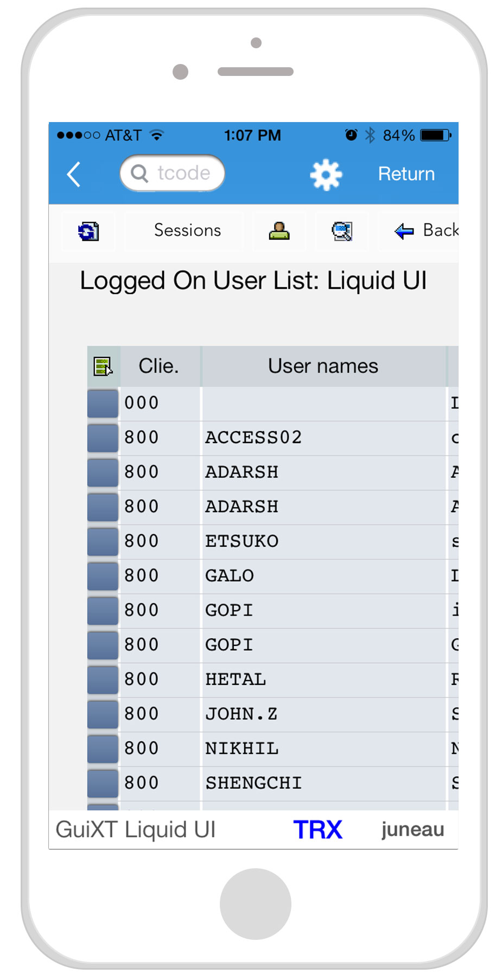Image resolution: width=502 pixels, height=980 pixels.
Task: Tap the Return button
Action: pos(406,174)
